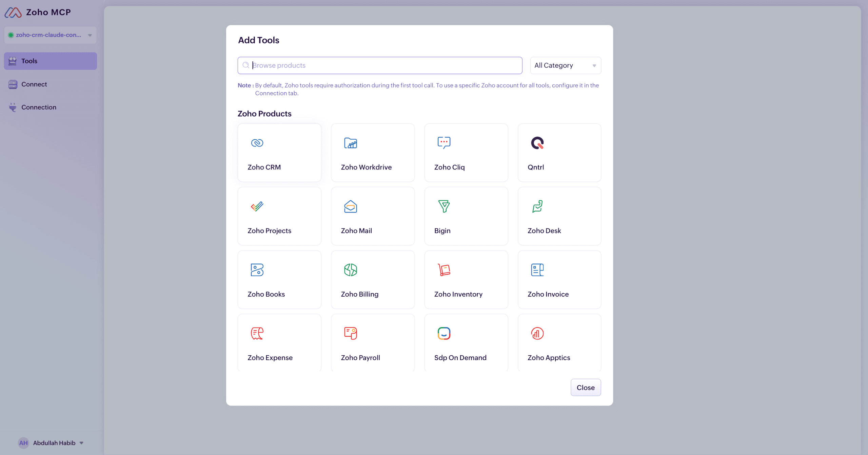Select the Zoho Desk icon
The image size is (868, 455).
point(537,206)
